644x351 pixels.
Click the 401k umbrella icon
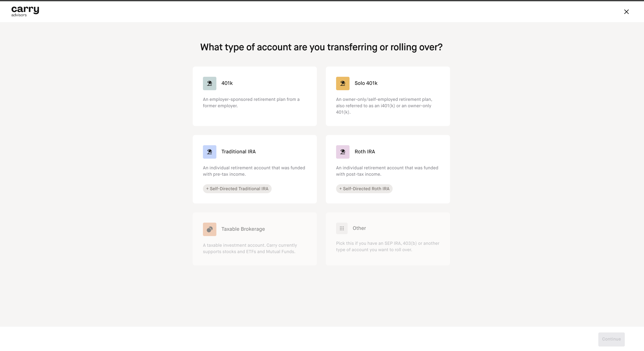coord(210,83)
